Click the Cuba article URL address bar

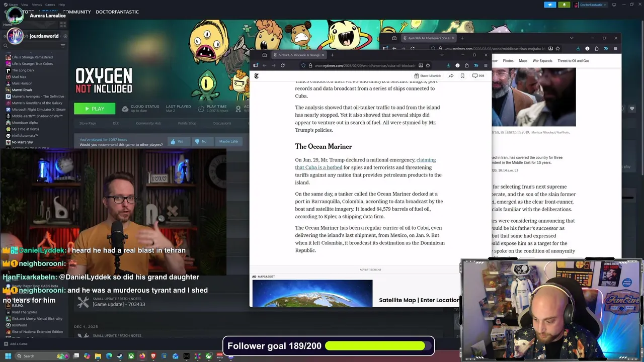click(x=365, y=65)
